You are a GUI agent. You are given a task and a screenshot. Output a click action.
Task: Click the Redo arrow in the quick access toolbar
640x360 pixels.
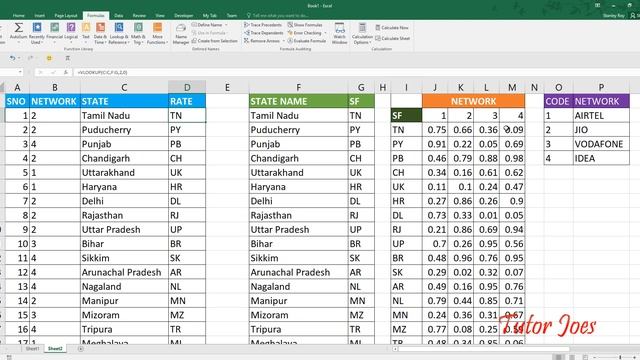[x=30, y=58]
